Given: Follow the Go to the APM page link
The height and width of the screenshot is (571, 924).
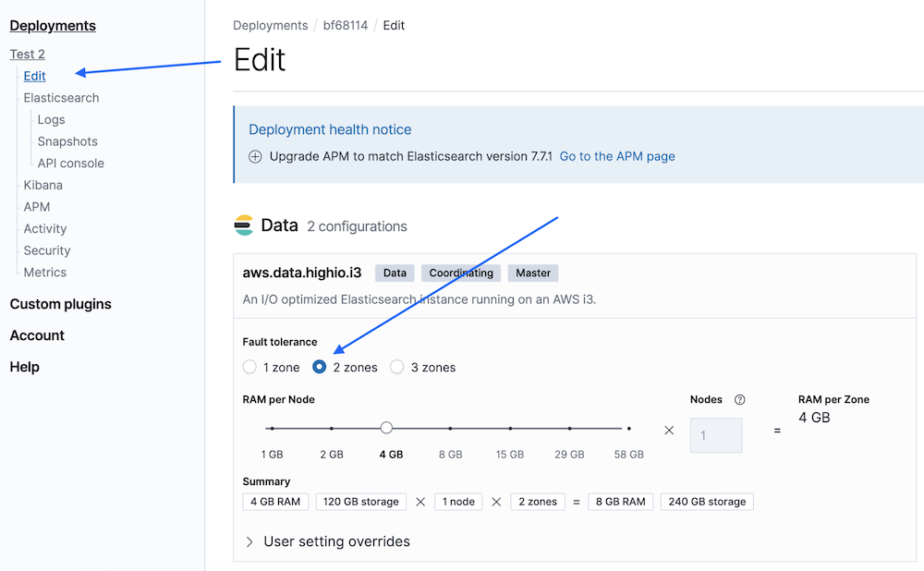Looking at the screenshot, I should coord(617,157).
